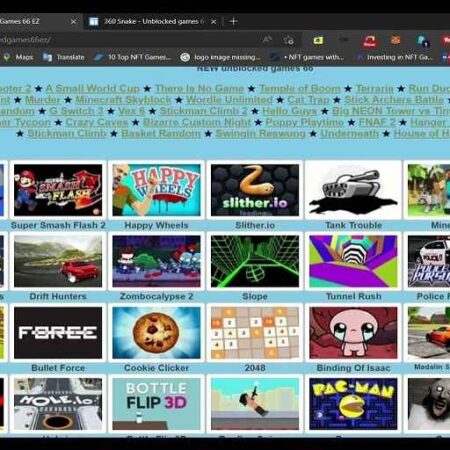
Task: Click the Happy Wheels thumbnail
Action: [156, 190]
